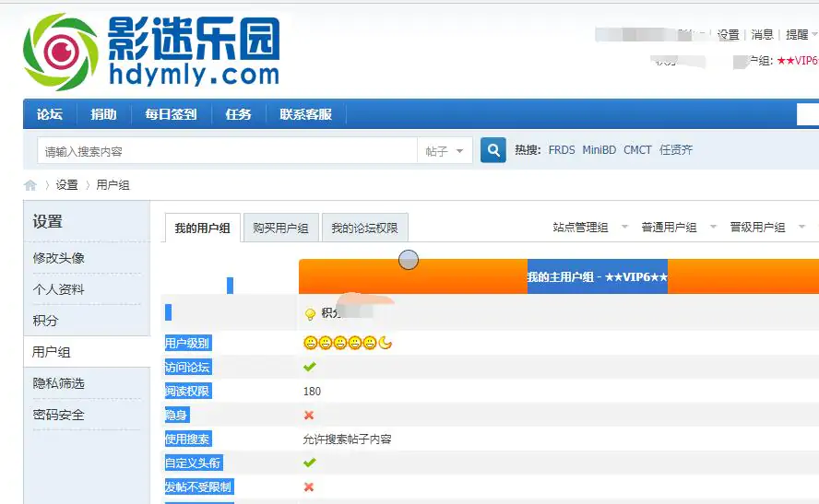Click the 我的主用户组 - ★★VIP6★★ header
The height and width of the screenshot is (504, 819).
coord(598,276)
